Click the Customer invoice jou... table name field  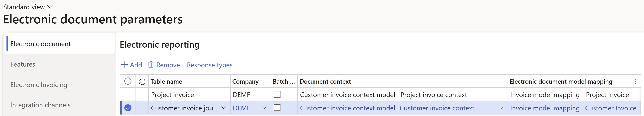point(184,108)
